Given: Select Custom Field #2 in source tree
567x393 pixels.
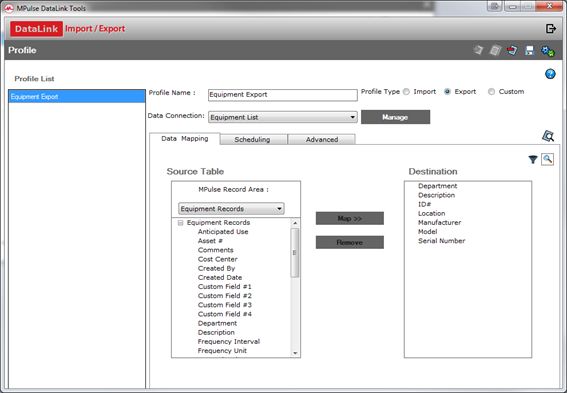Looking at the screenshot, I should [225, 296].
